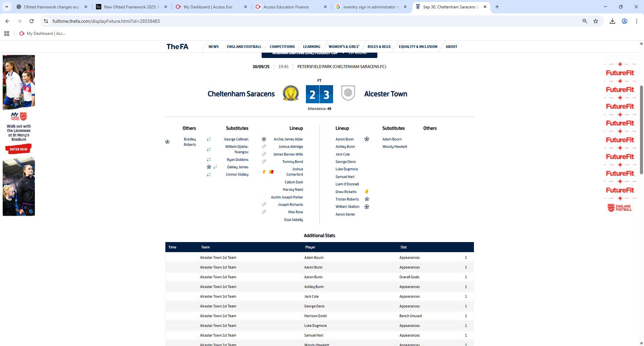The image size is (644, 346).
Task: Click the Attendance: 49 text
Action: pos(319,109)
